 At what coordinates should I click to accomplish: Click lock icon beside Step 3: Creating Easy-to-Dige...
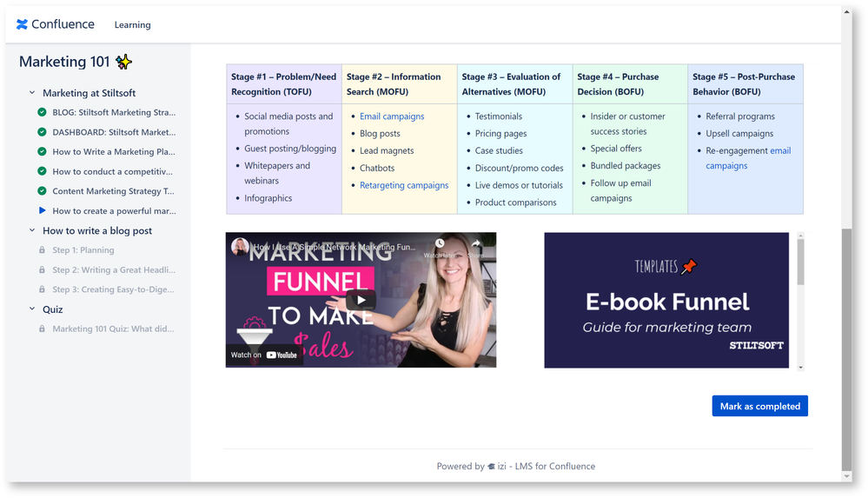tap(42, 289)
